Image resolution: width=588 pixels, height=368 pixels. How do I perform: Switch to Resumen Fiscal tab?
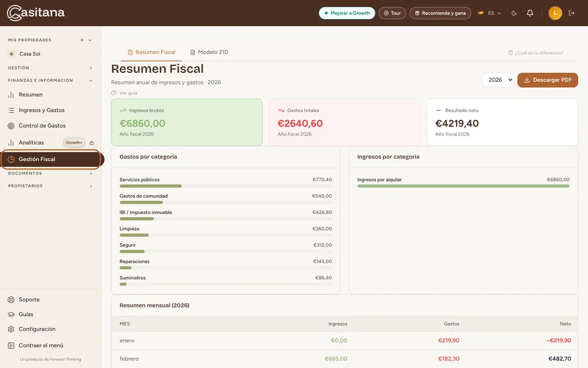(151, 52)
